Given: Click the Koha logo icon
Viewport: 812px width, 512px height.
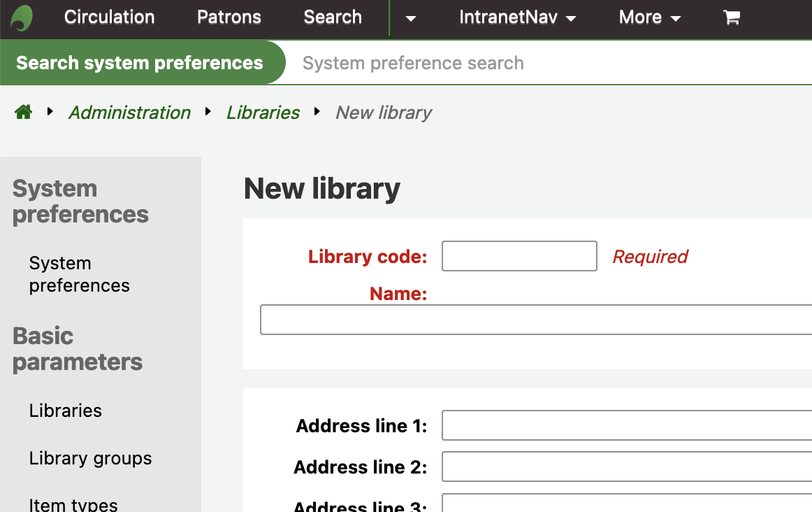Looking at the screenshot, I should tap(22, 18).
